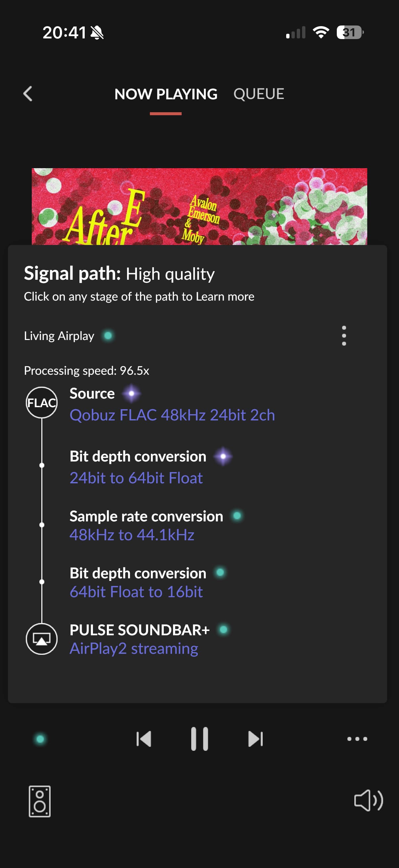The image size is (399, 868).
Task: Skip to the previous track
Action: click(x=144, y=739)
